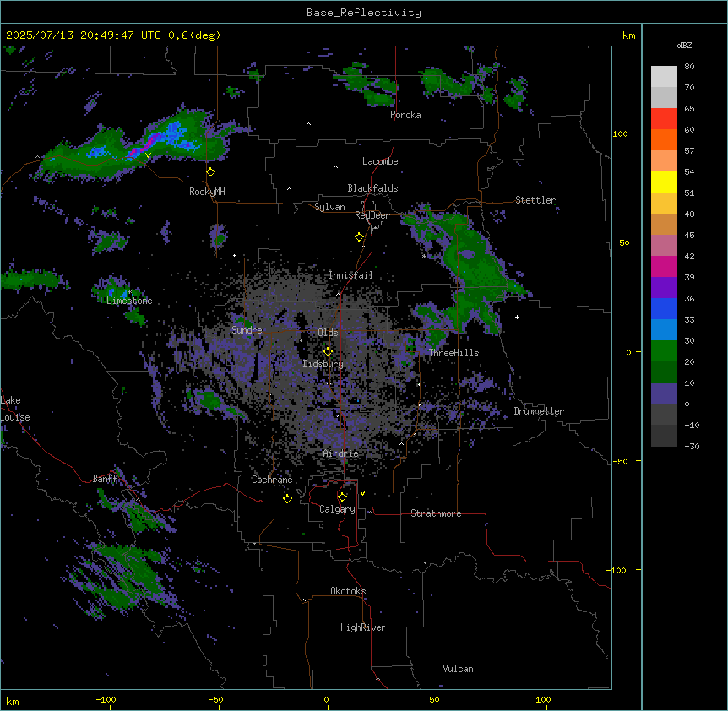Click the white asterisk above the Limestone label

pyautogui.click(x=130, y=292)
